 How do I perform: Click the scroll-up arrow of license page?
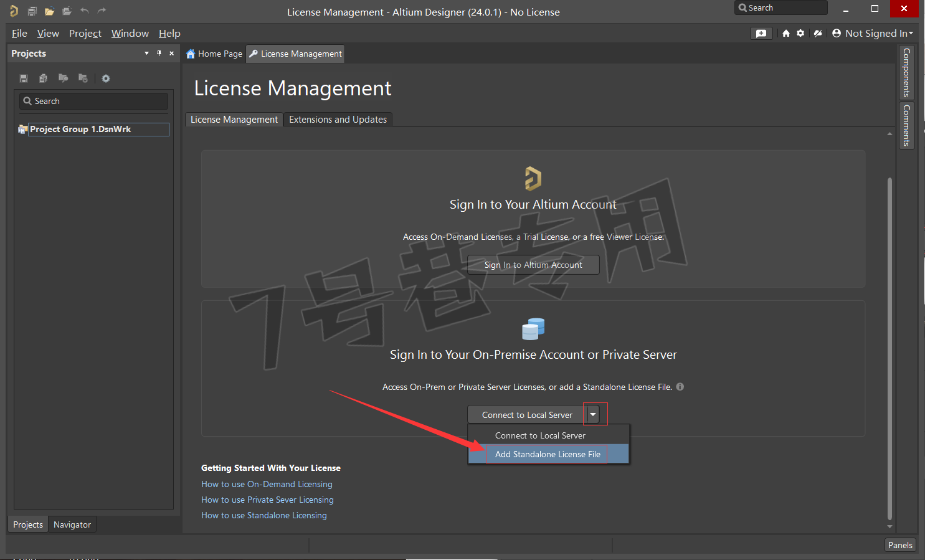(889, 134)
